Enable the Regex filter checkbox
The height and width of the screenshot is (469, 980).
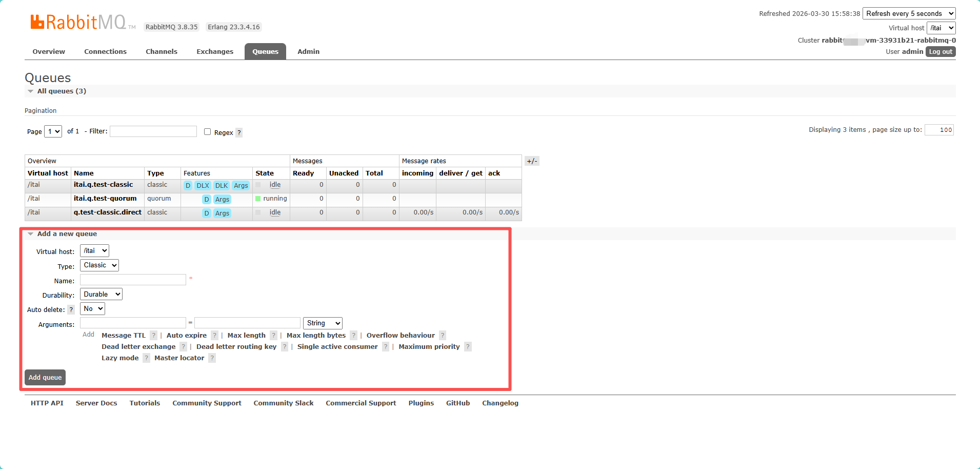pos(208,132)
